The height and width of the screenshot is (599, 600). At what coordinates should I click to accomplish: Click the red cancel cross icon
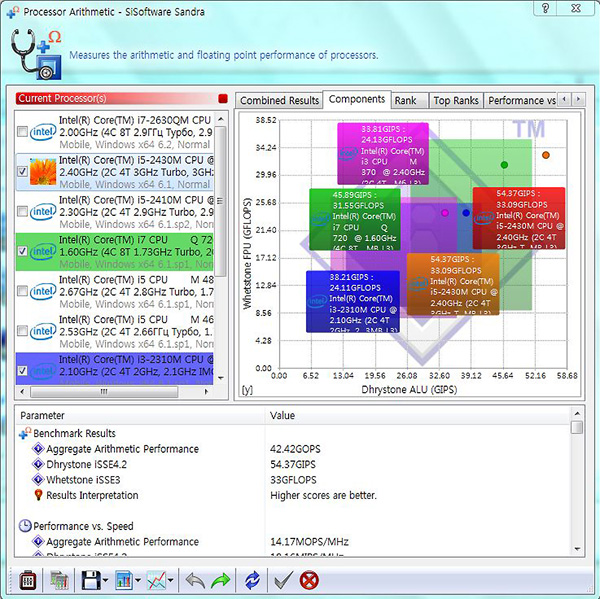click(x=309, y=581)
